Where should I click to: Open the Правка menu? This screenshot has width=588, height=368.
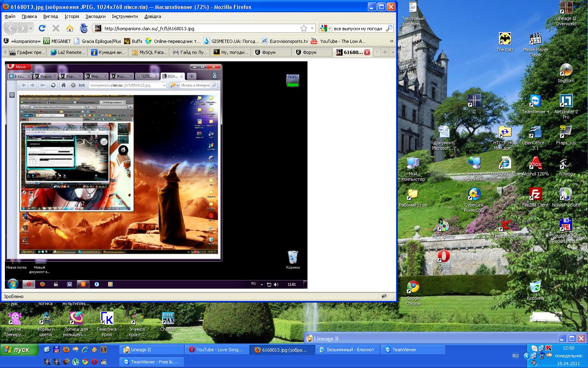coord(29,16)
